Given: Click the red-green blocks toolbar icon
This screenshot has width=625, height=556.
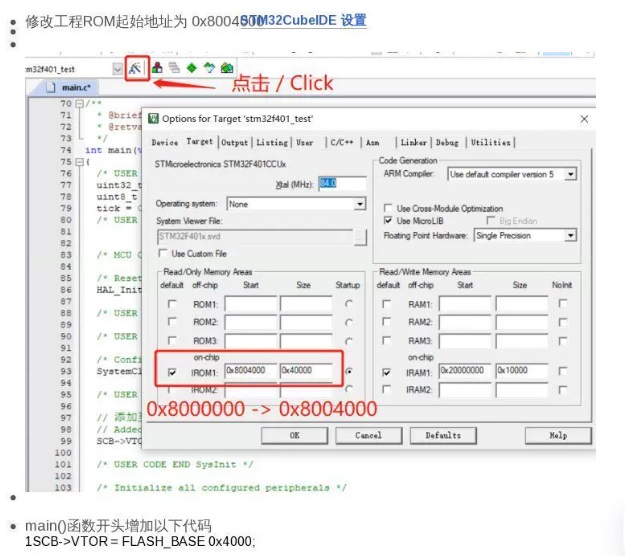Looking at the screenshot, I should tap(158, 68).
